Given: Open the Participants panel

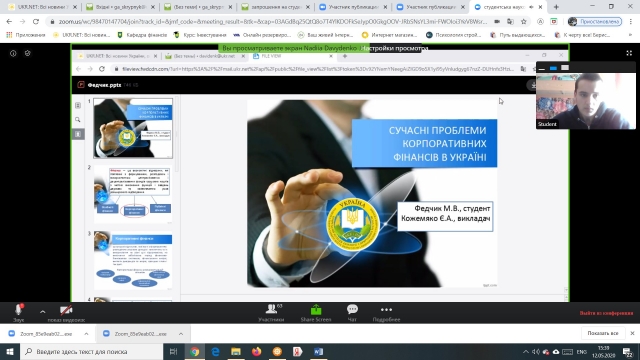Looking at the screenshot, I should [271, 313].
